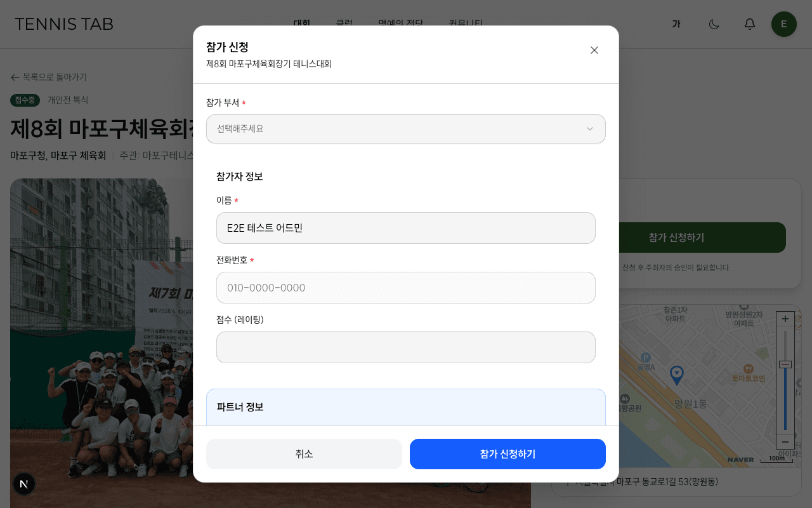Zoom out the map with the minus icon
812x508 pixels.
pyautogui.click(x=785, y=441)
